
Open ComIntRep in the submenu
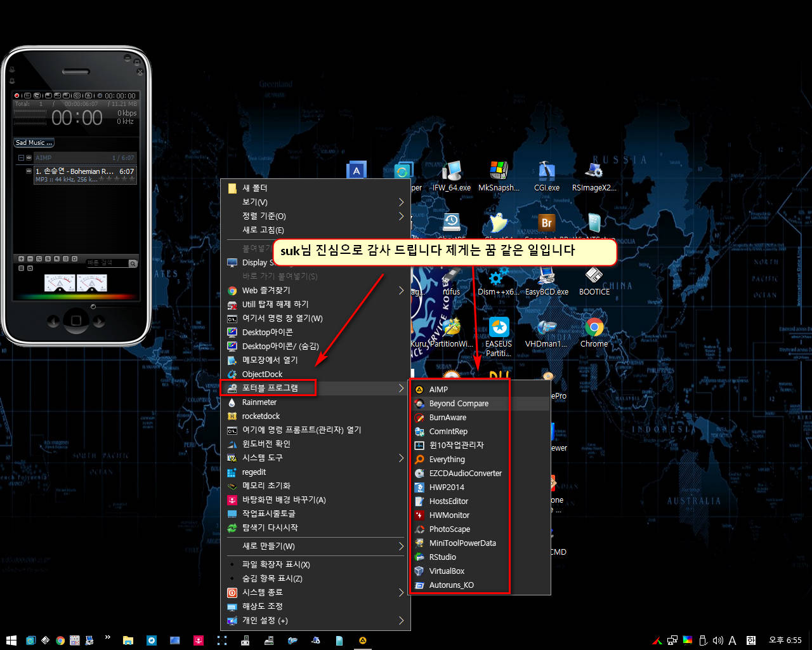[x=480, y=432]
